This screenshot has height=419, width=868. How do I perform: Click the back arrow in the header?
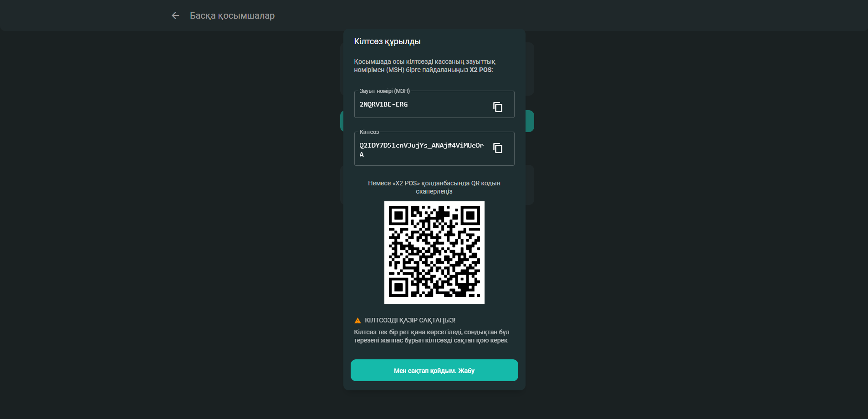click(175, 15)
